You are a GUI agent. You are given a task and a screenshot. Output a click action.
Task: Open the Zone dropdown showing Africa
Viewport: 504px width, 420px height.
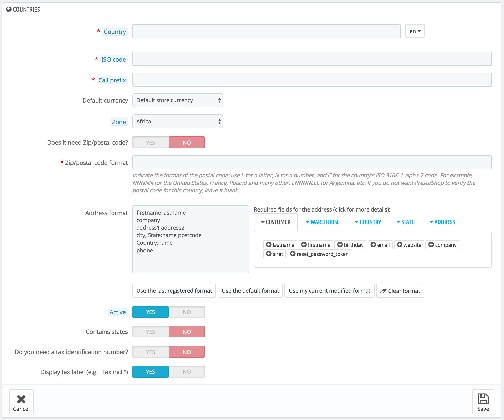click(177, 121)
